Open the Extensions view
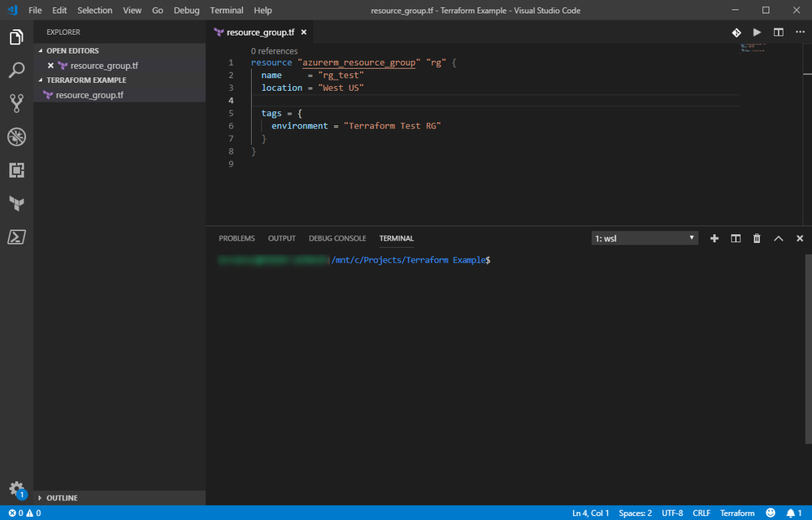This screenshot has width=812, height=520. [16, 170]
